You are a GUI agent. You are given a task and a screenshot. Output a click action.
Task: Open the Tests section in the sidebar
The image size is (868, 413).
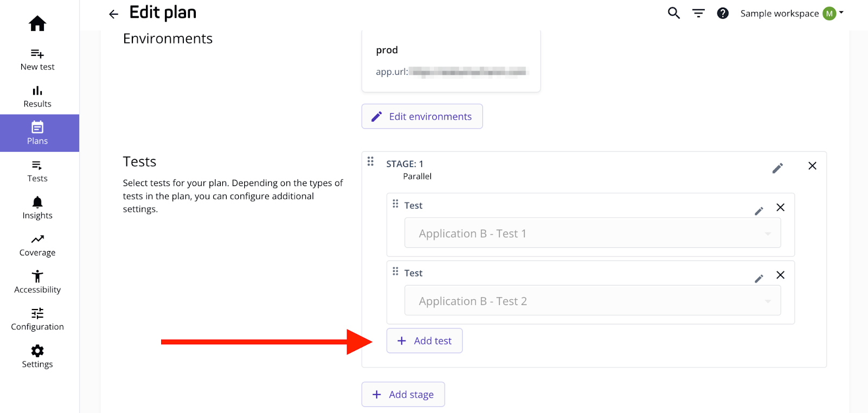[x=37, y=170]
